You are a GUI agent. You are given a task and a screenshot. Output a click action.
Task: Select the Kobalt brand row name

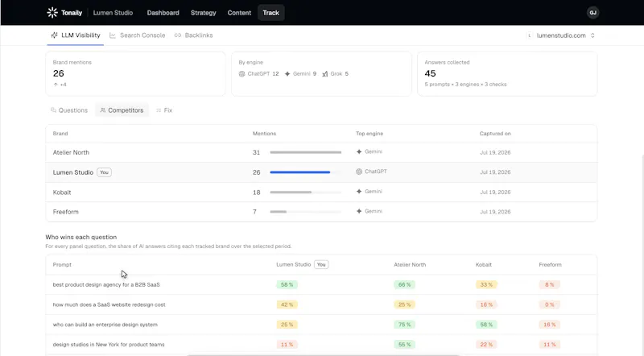point(62,192)
